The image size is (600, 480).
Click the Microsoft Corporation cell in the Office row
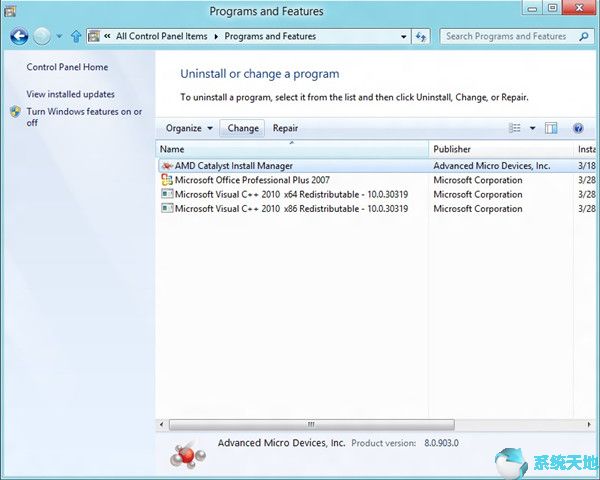(x=478, y=180)
